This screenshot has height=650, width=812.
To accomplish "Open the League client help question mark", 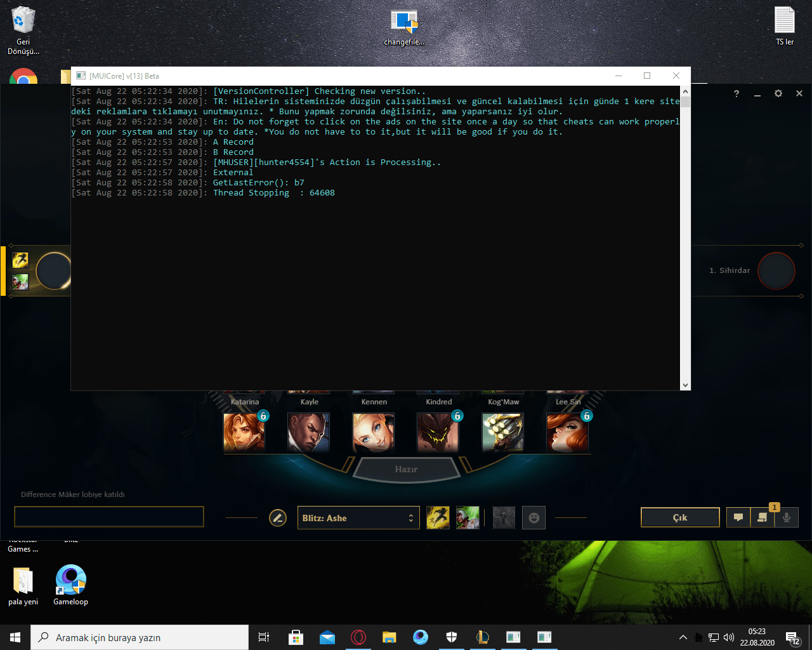I will coord(737,93).
